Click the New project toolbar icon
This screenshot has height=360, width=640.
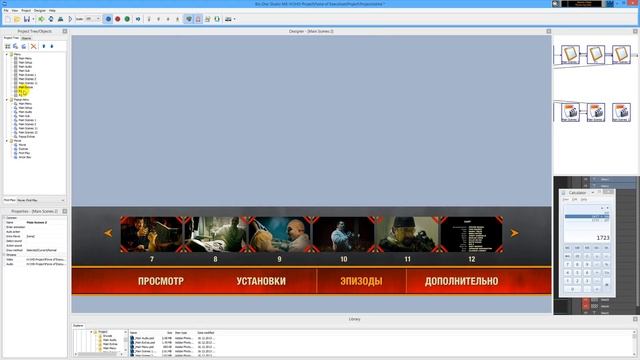tap(8, 19)
